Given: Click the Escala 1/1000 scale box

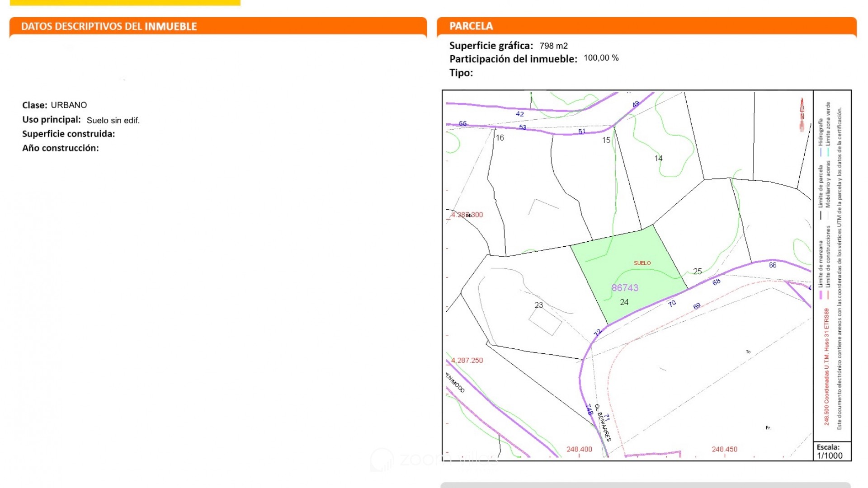Looking at the screenshot, I should (x=831, y=451).
